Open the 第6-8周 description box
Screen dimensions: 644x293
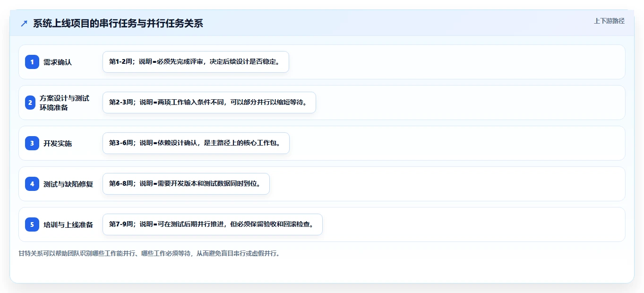tap(186, 184)
